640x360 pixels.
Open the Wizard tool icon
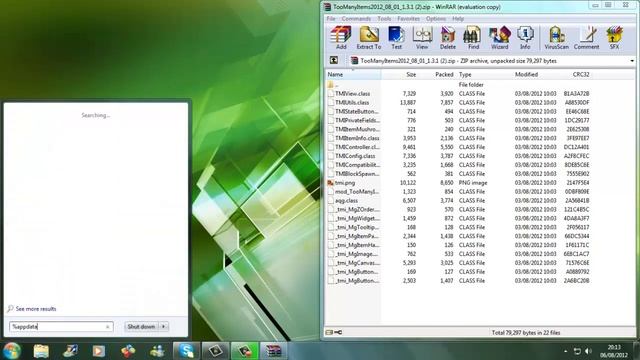(500, 38)
